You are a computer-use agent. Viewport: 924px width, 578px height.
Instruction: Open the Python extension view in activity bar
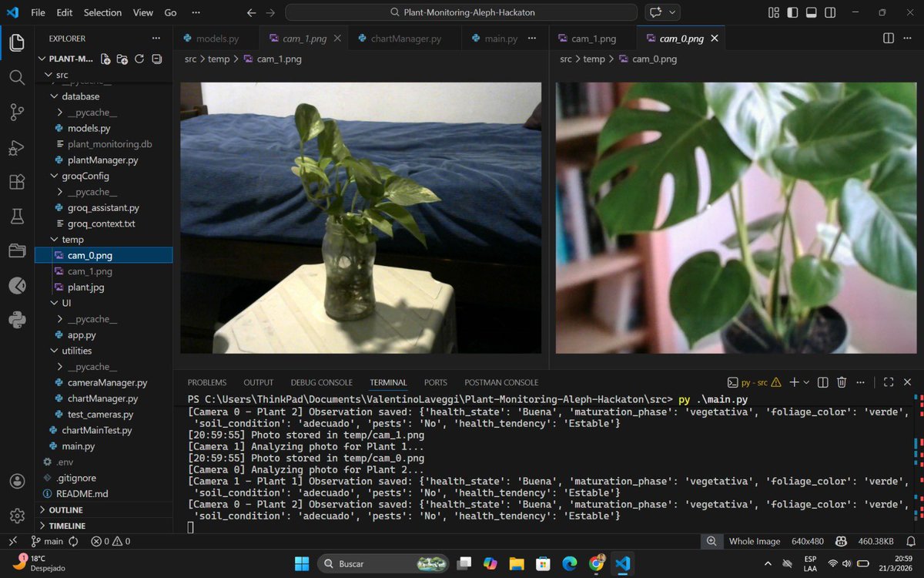17,320
